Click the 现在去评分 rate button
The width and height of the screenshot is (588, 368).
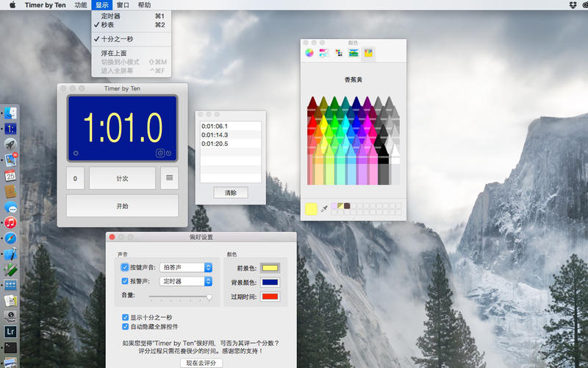201,363
